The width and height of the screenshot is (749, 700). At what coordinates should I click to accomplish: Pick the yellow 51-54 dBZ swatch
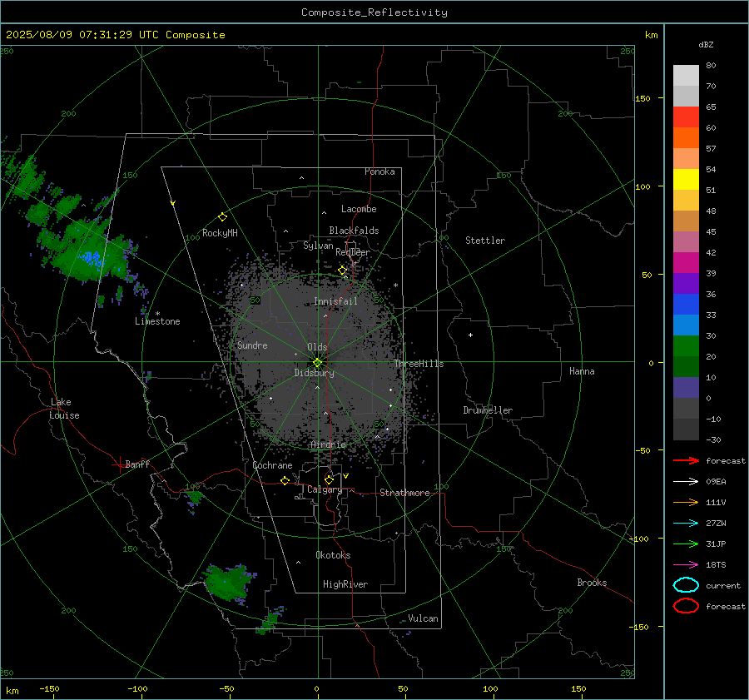click(x=686, y=180)
